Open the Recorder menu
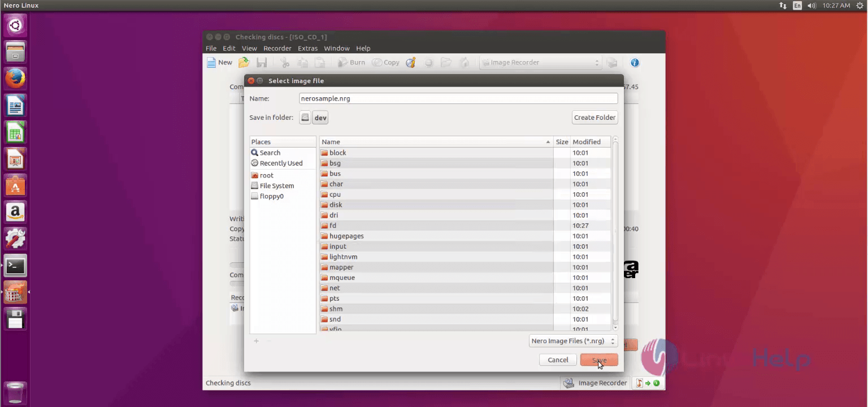Screen dimensions: 868x407 click(x=277, y=49)
